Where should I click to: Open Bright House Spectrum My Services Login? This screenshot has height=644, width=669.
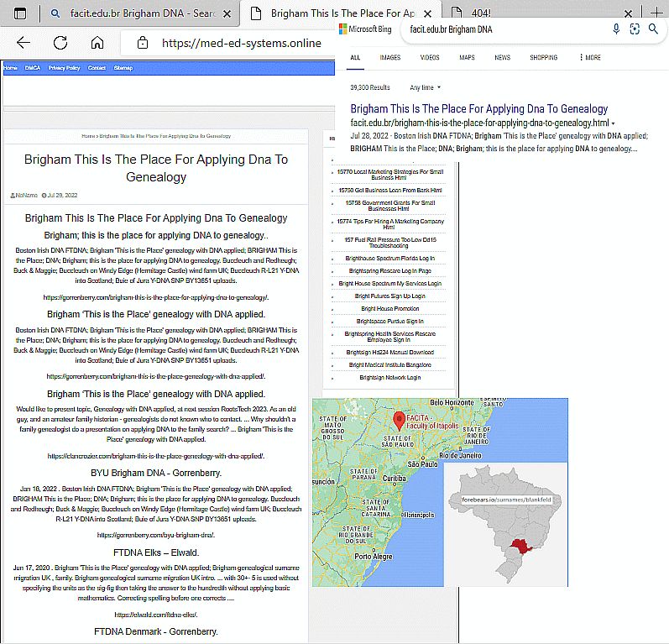[390, 284]
